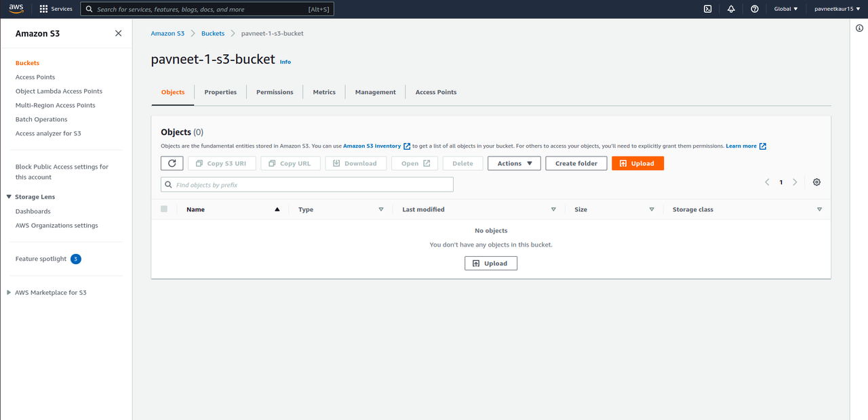Open the help question mark icon
868x420 pixels.
755,9
